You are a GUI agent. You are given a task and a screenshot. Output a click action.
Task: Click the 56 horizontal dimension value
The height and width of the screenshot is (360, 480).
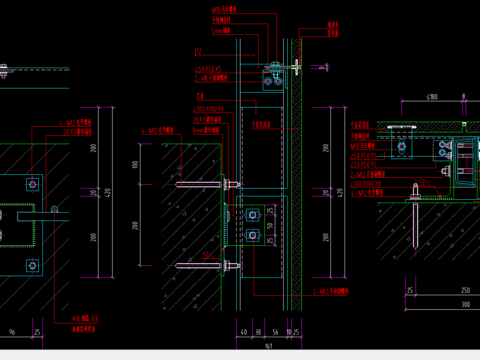click(x=275, y=332)
